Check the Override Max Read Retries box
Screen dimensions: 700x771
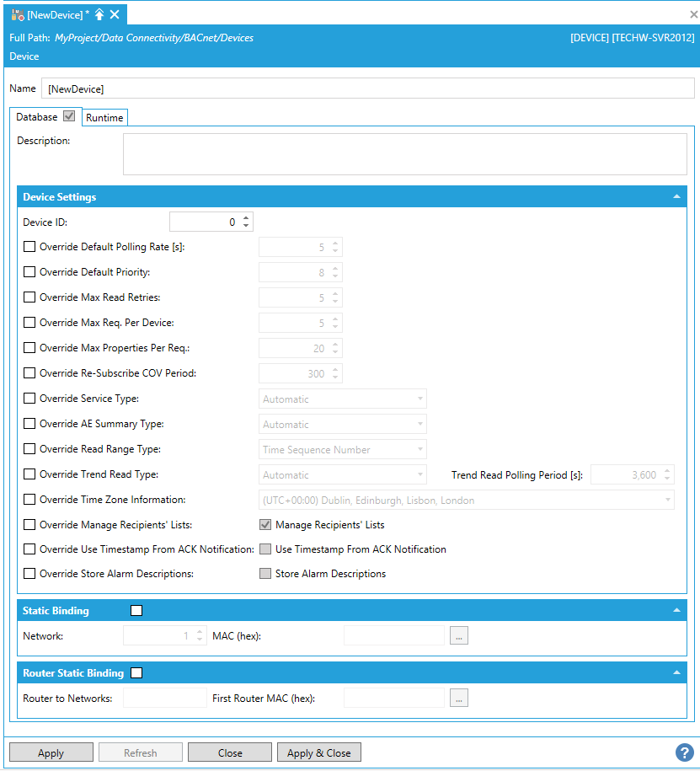coord(29,298)
